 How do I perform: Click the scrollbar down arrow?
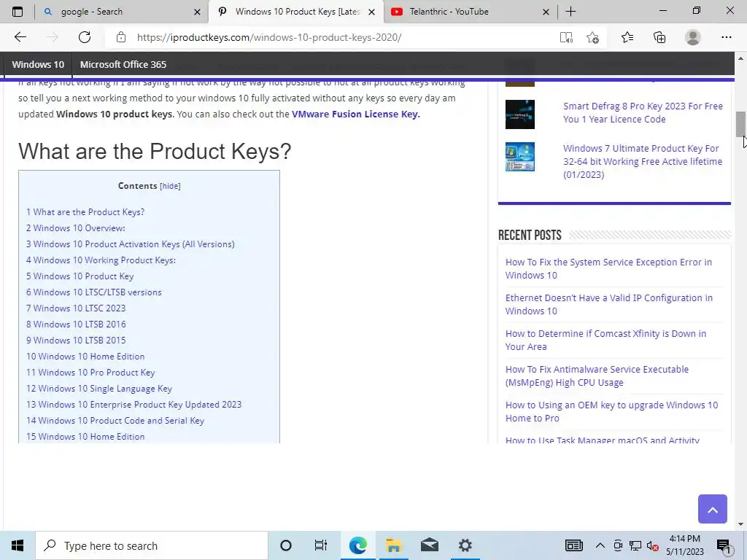click(740, 524)
